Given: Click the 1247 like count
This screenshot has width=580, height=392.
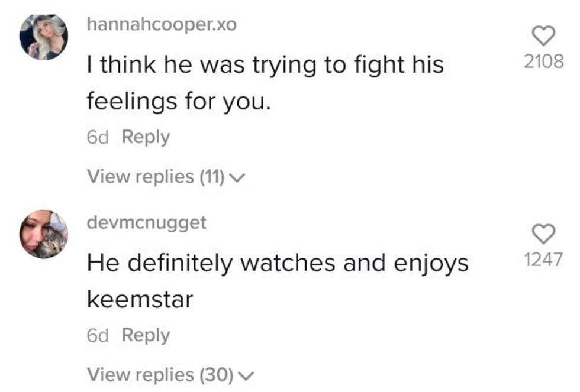Looking at the screenshot, I should 543,258.
